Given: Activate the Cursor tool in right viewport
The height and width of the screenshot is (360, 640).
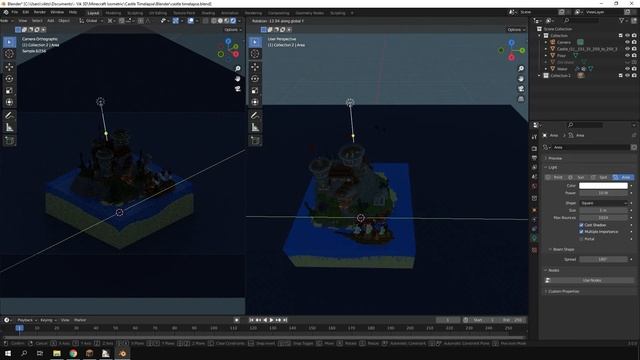Looking at the screenshot, I should (x=255, y=54).
